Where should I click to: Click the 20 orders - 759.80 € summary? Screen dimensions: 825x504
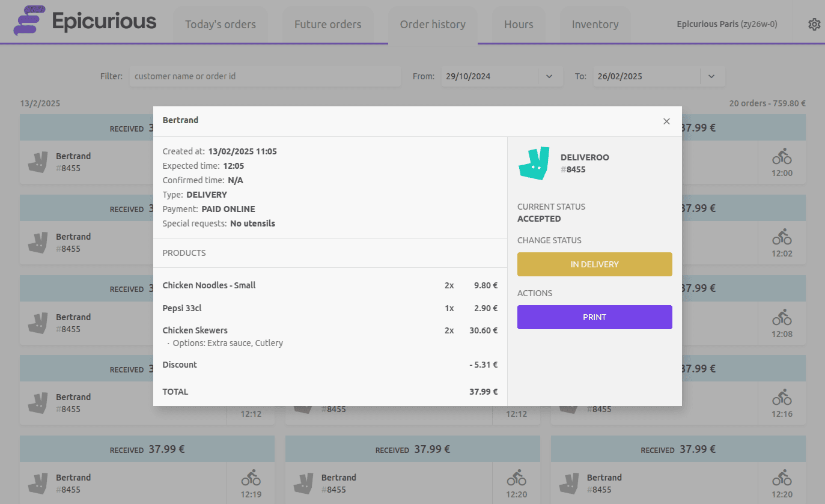[x=767, y=103]
